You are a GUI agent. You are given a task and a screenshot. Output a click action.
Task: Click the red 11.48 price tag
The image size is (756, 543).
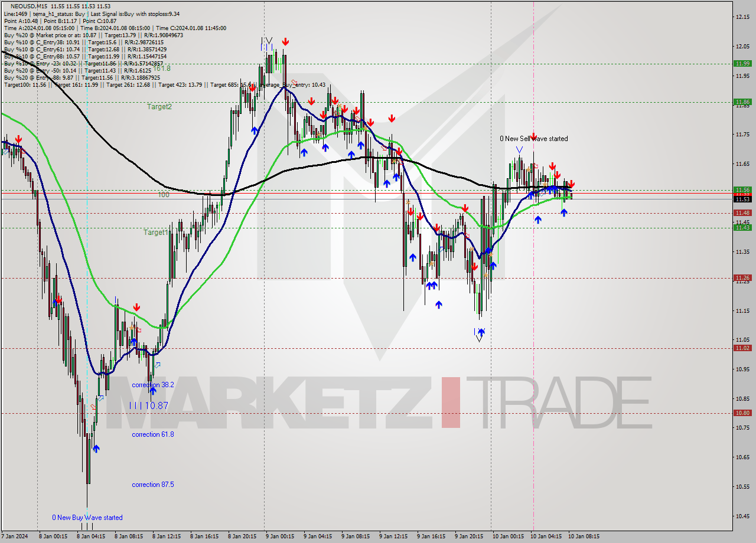pos(742,212)
